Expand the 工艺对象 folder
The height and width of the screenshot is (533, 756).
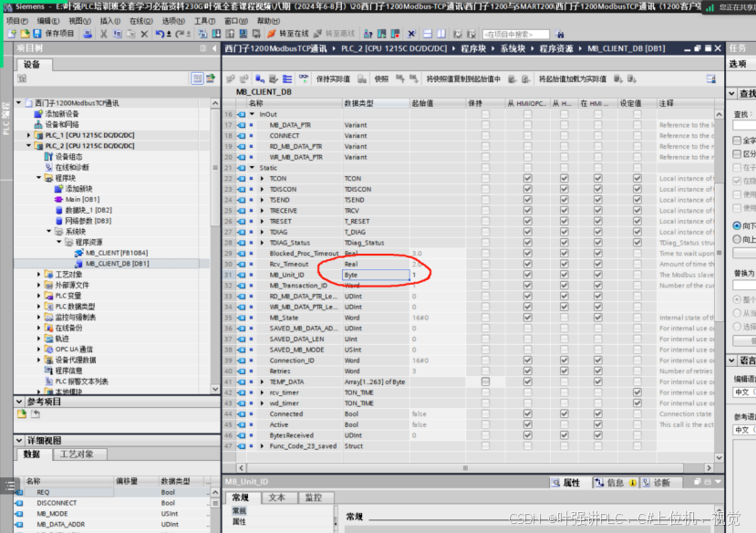click(x=39, y=274)
